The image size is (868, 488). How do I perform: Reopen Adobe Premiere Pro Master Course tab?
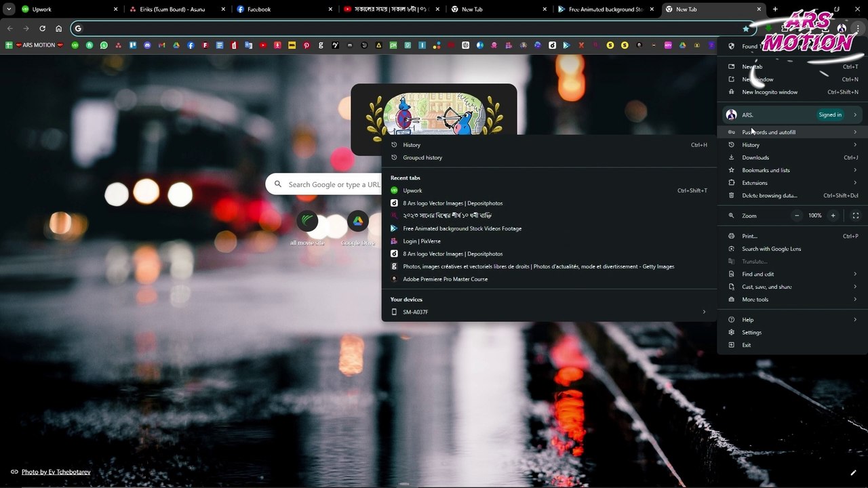click(x=549, y=279)
